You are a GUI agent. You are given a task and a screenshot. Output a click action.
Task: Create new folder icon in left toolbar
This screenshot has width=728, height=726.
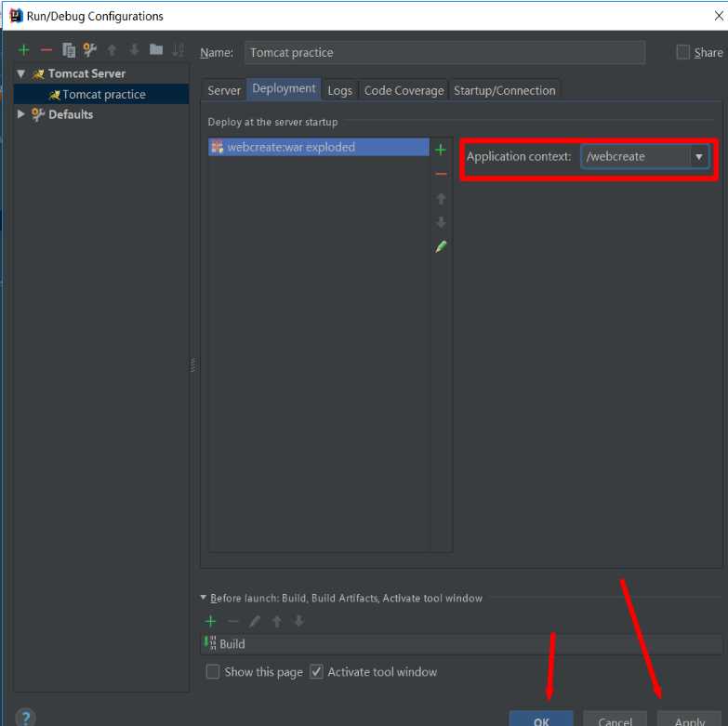[156, 49]
